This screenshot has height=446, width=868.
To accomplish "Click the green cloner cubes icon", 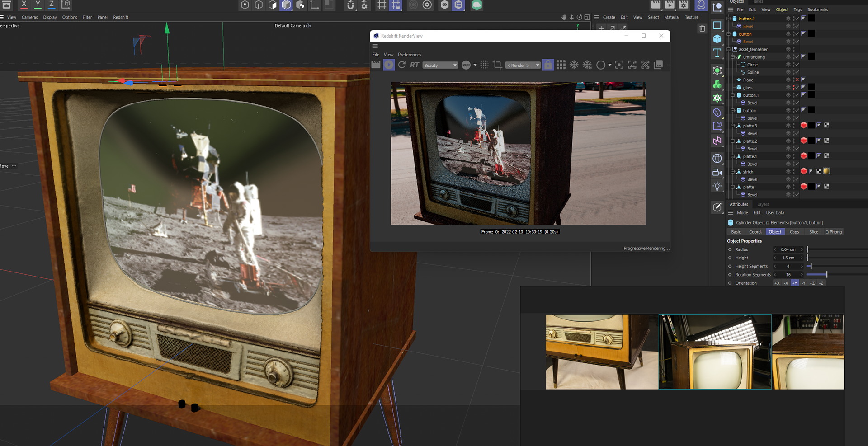I will (717, 84).
